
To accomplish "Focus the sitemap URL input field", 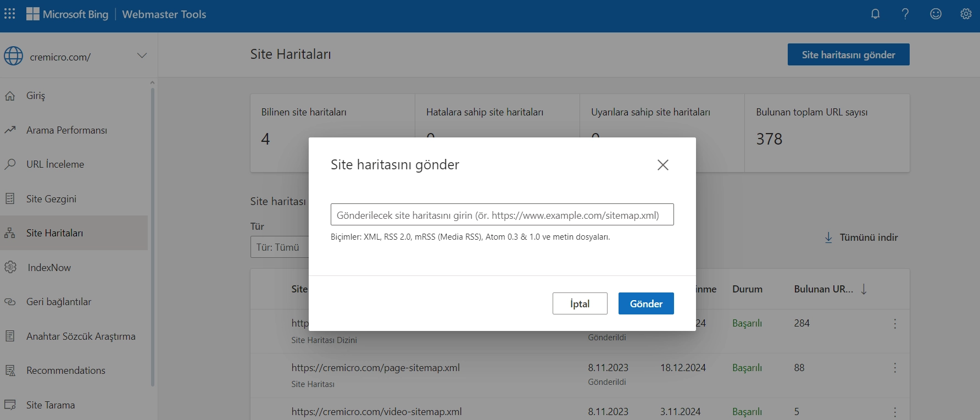I will 502,214.
